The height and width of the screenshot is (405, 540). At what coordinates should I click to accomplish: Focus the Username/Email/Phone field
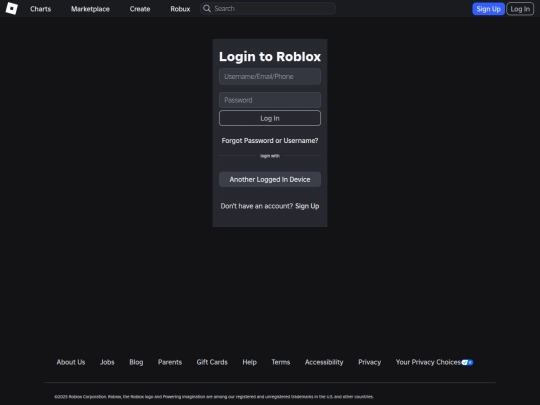point(270,76)
